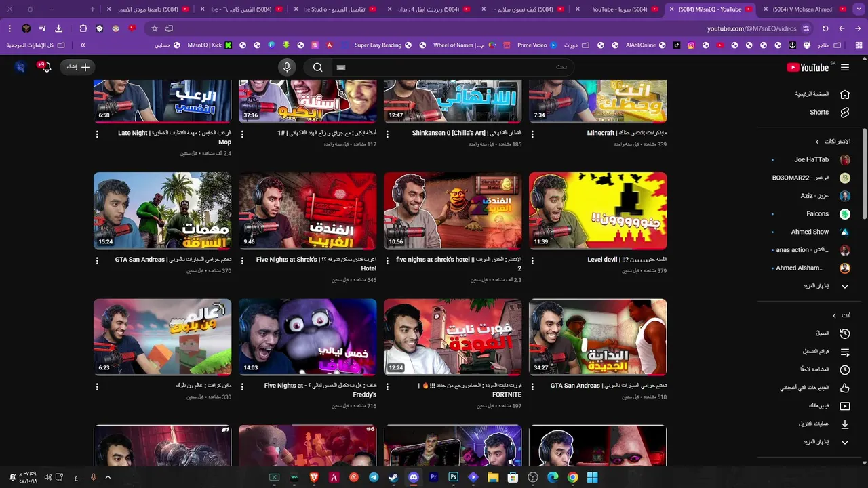
Task: Show hidden system tray icons chevron
Action: [x=107, y=477]
